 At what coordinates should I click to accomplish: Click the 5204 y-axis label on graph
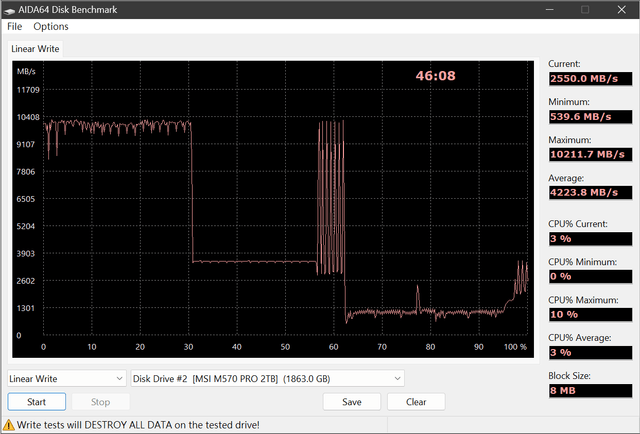(x=25, y=226)
